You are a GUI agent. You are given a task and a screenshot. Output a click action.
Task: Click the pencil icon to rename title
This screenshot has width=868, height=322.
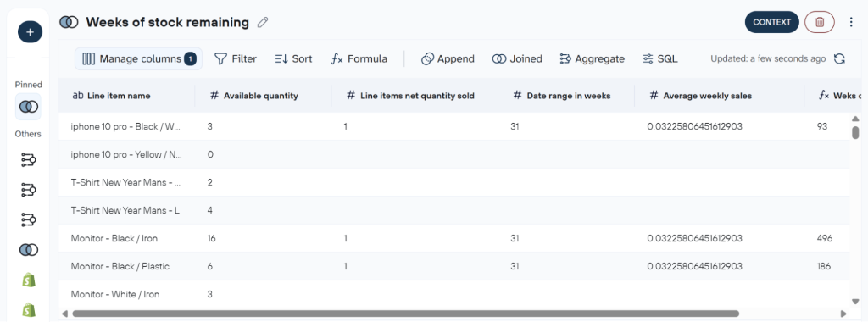point(263,23)
